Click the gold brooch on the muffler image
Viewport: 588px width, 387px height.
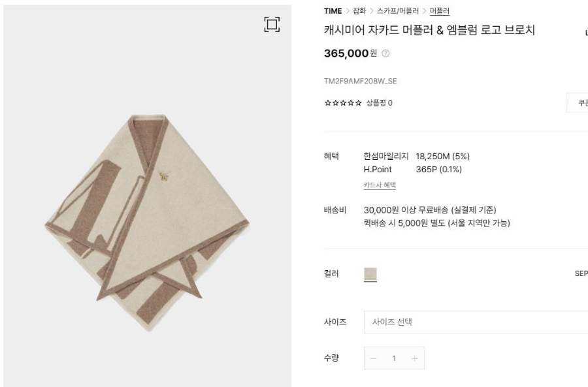pos(162,174)
